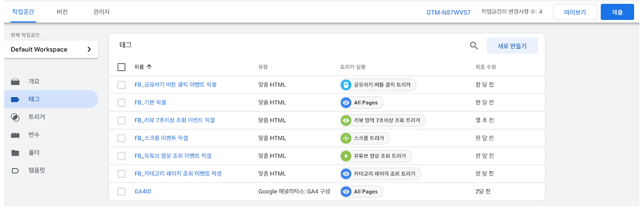Open workspace changes count 작업공간의 변경사항 수: 4

click(512, 12)
